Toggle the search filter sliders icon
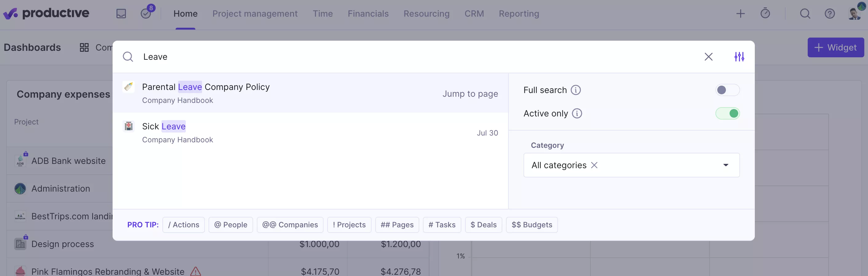This screenshot has height=276, width=868. pos(739,57)
